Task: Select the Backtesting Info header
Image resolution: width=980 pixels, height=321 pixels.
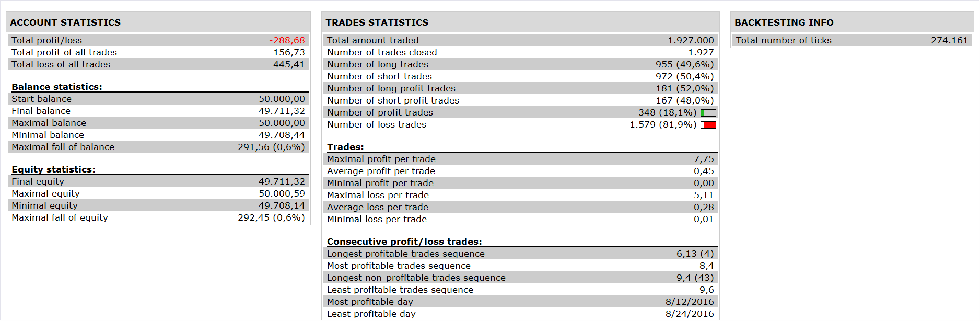Action: click(x=784, y=22)
